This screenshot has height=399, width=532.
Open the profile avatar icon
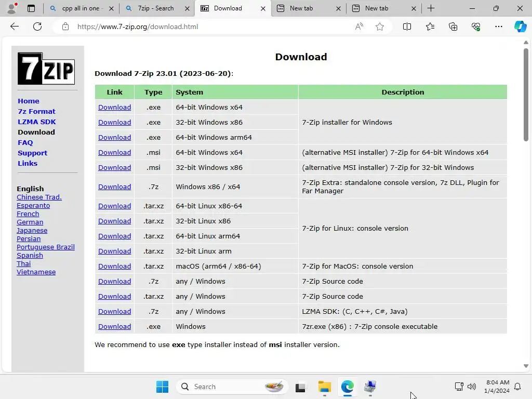tap(12, 8)
